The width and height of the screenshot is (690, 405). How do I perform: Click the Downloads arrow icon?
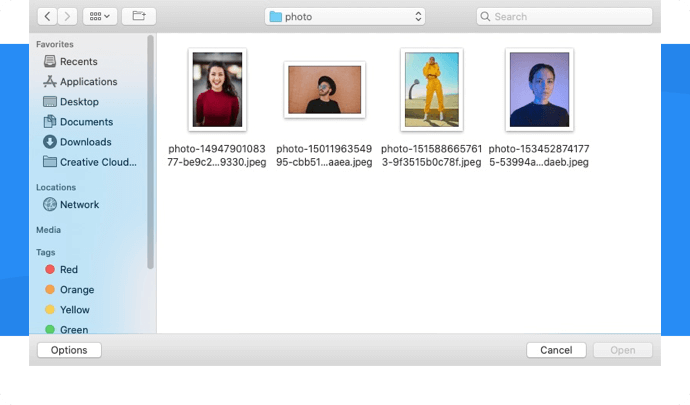coord(50,142)
